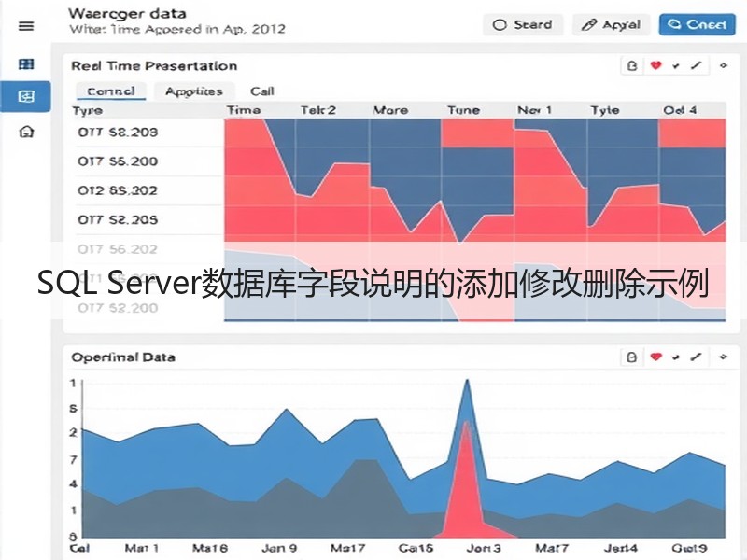Click the copy icon in Operlinal Data panel
747x560 pixels.
click(632, 357)
